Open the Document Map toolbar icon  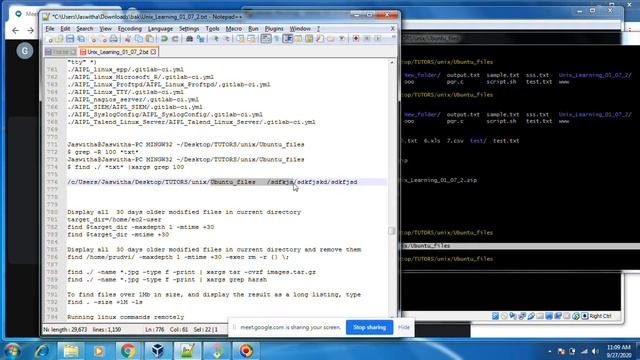309,39
